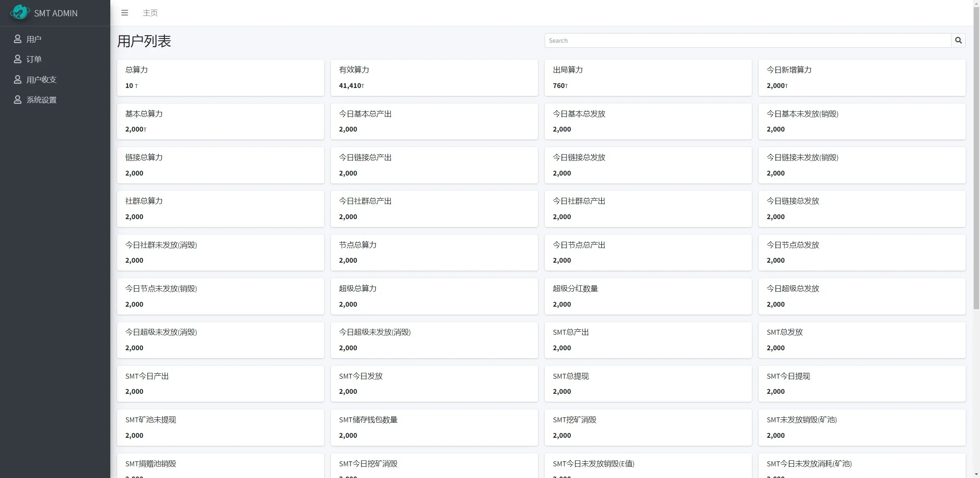The width and height of the screenshot is (980, 478).
Task: Click the user icon beside 用户
Action: pos(18,39)
